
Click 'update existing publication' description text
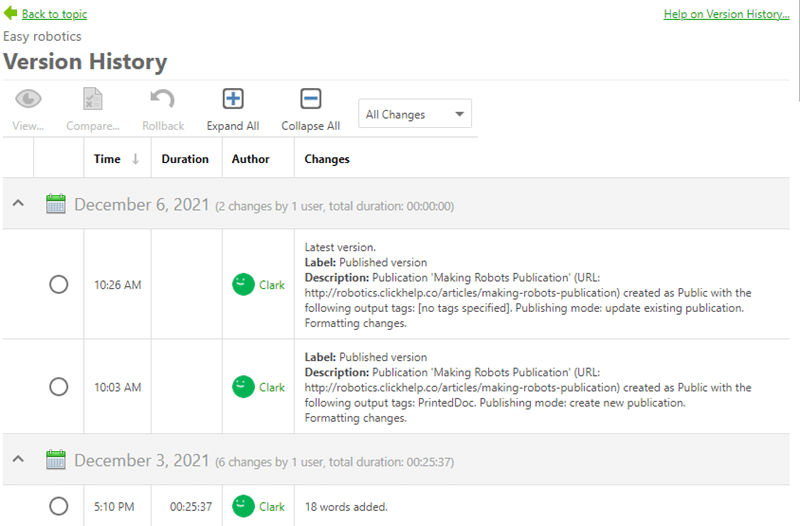[x=673, y=308]
